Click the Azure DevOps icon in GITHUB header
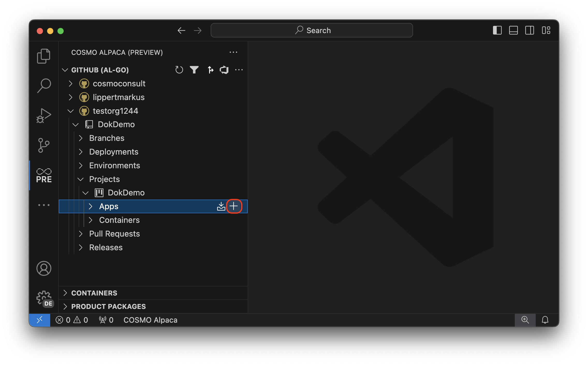 click(x=224, y=70)
